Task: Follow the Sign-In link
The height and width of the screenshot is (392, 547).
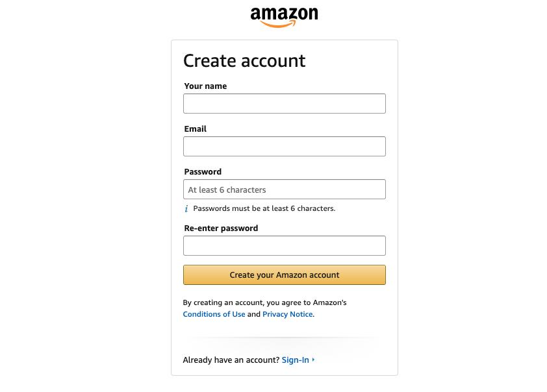Action: [x=295, y=360]
